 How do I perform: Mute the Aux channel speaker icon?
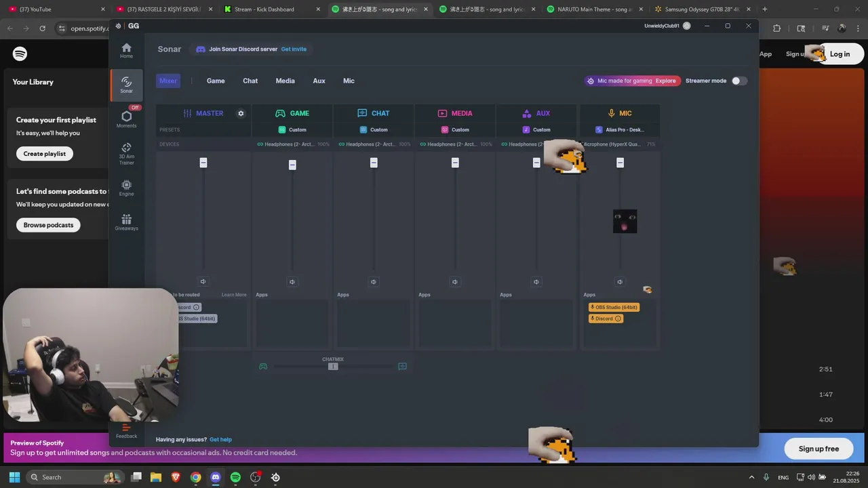(536, 281)
